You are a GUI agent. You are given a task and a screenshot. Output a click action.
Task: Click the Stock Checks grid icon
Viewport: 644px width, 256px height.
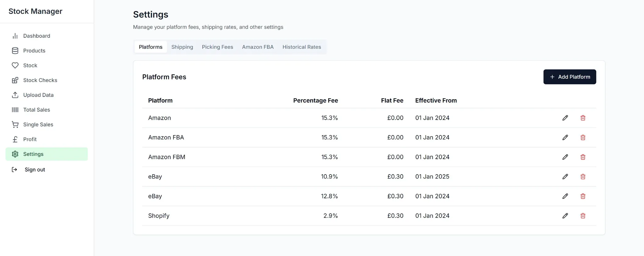tap(15, 80)
